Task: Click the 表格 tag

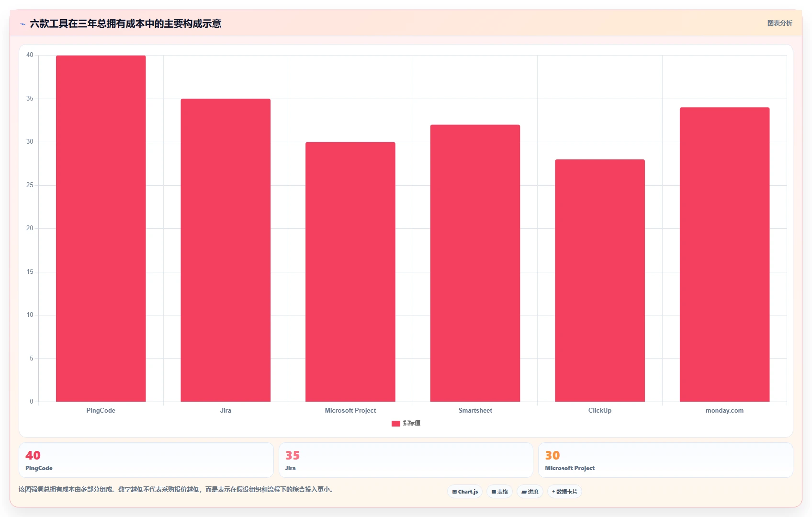Action: [499, 492]
